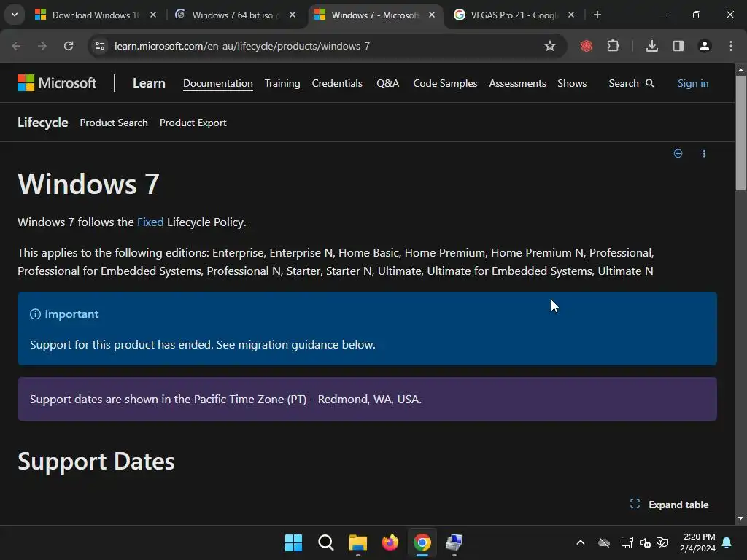Open Firefox from the taskbar
The height and width of the screenshot is (560, 747).
(390, 542)
